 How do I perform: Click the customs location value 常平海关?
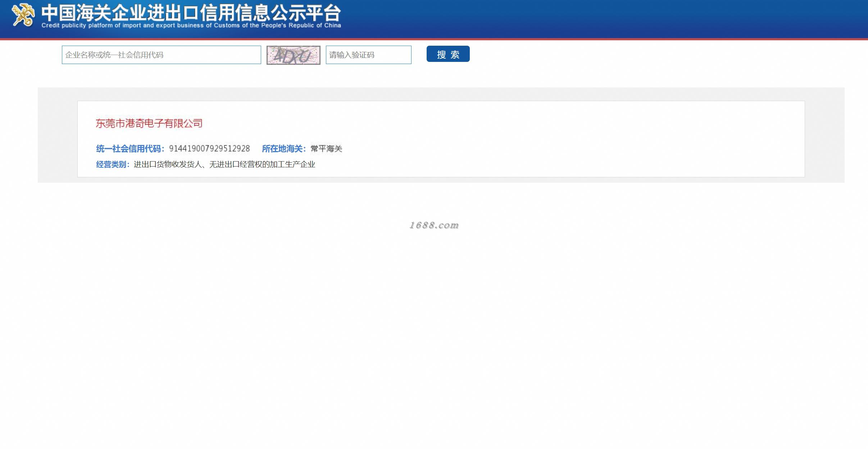(326, 149)
